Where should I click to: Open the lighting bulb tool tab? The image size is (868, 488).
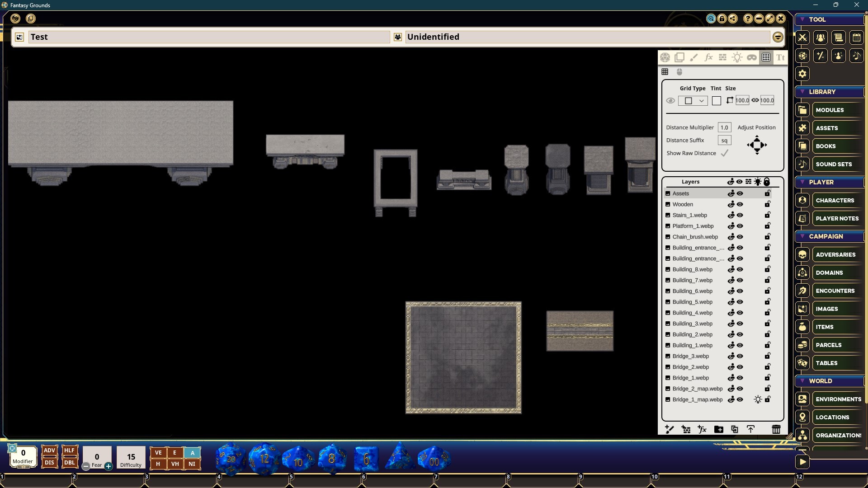pos(737,57)
